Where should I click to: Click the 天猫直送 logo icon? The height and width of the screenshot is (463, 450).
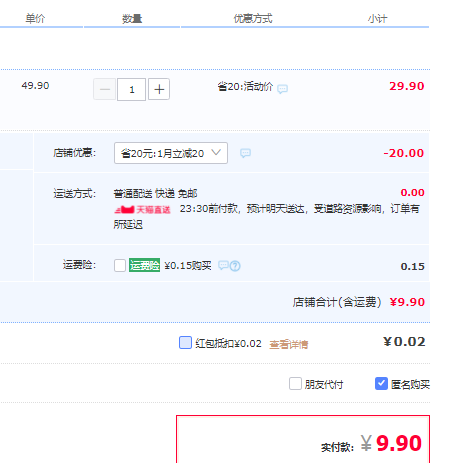pos(142,209)
